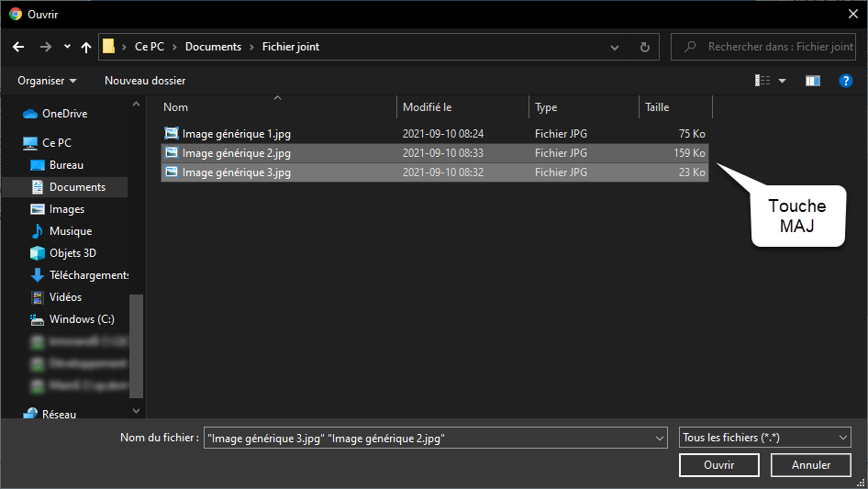
Task: Select the OneDrive cloud icon
Action: point(30,114)
